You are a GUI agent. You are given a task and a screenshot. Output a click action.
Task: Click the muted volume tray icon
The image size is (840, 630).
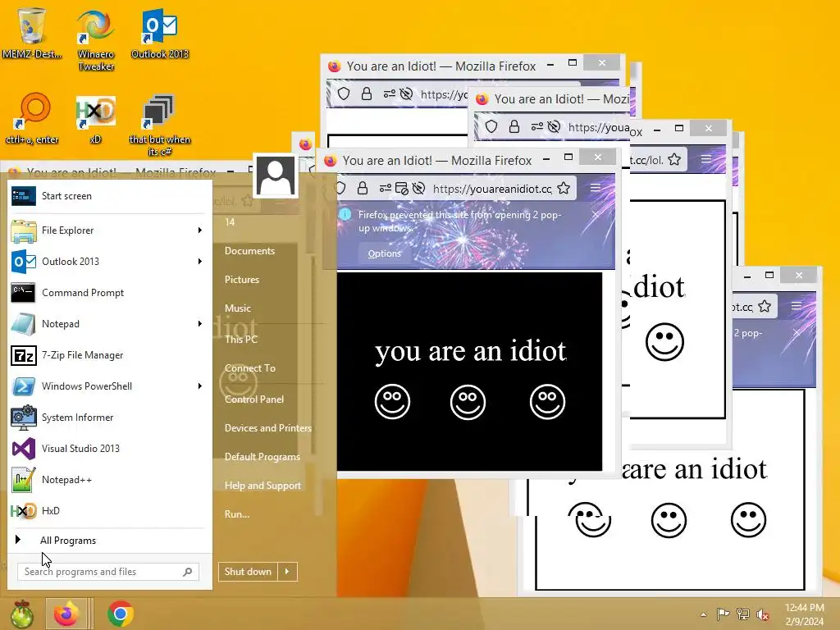click(762, 614)
